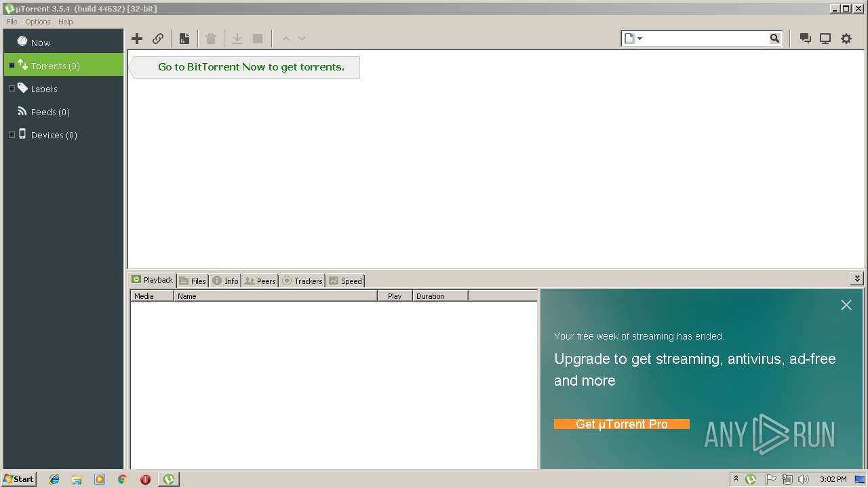Click Add Torrent from URL link icon
This screenshot has height=488, width=868.
point(158,39)
